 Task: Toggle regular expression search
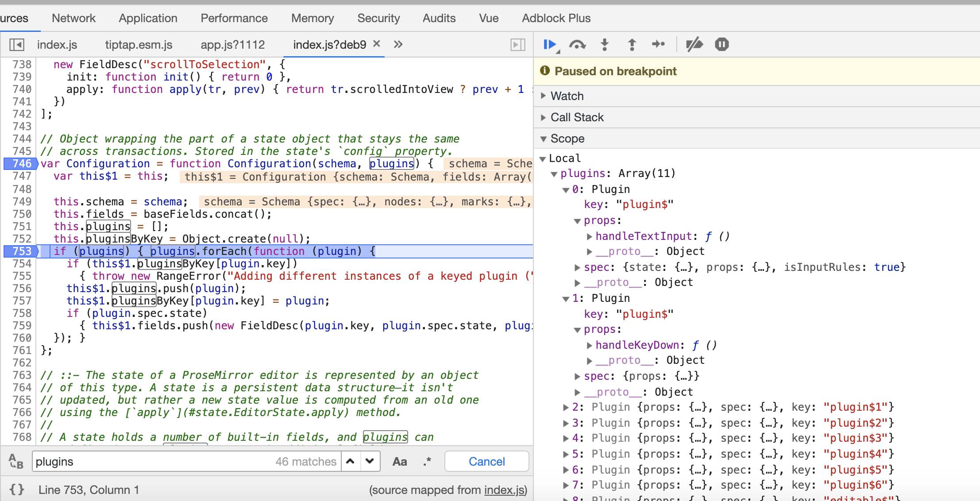click(427, 462)
